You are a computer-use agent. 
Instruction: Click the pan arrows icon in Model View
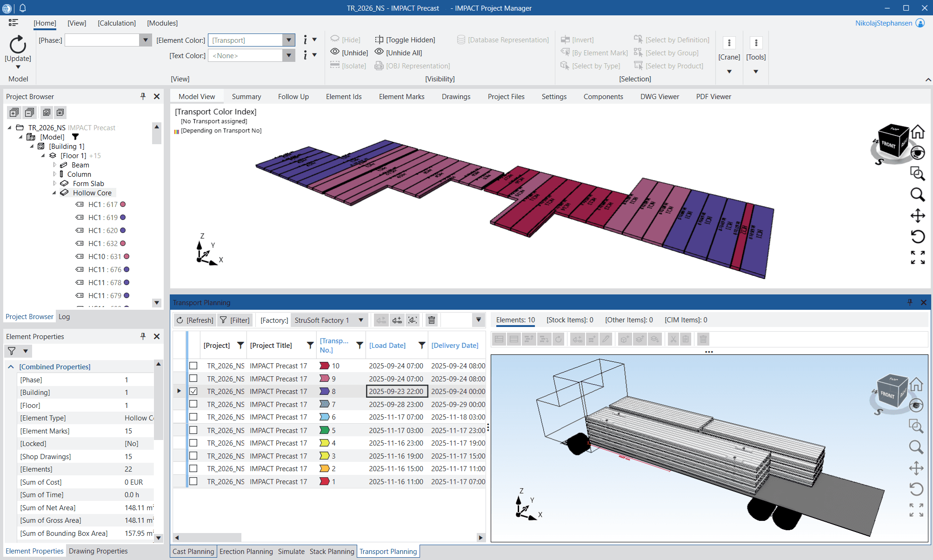tap(918, 216)
